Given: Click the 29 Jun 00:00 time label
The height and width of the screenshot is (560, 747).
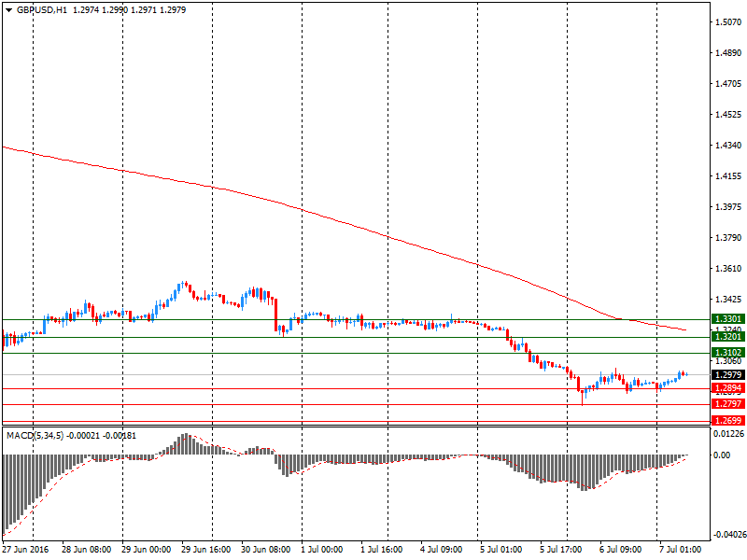Looking at the screenshot, I should tap(146, 550).
